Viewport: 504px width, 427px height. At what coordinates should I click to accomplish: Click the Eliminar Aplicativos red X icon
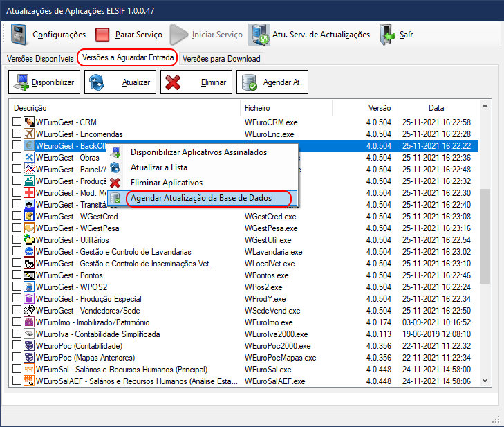click(115, 183)
